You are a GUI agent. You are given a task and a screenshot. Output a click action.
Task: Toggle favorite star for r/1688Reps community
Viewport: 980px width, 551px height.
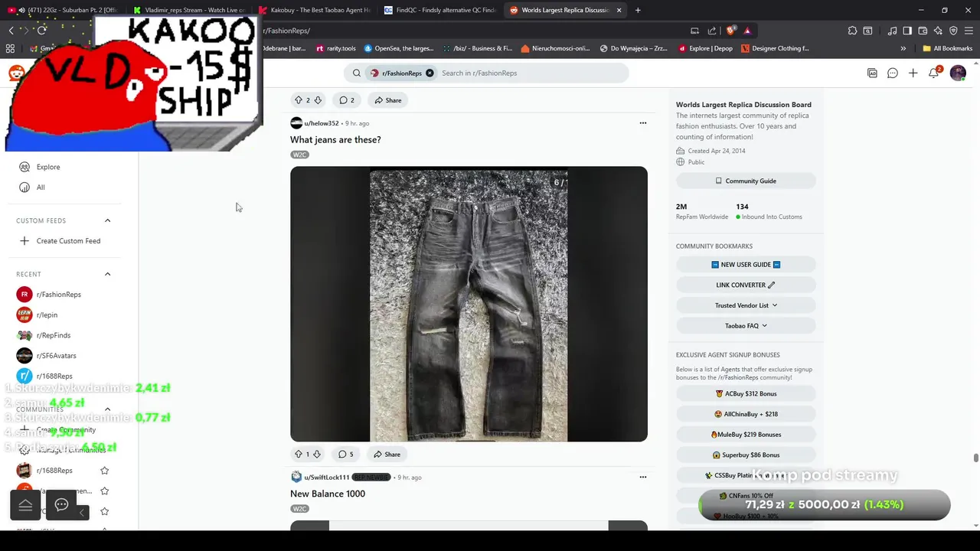click(105, 471)
